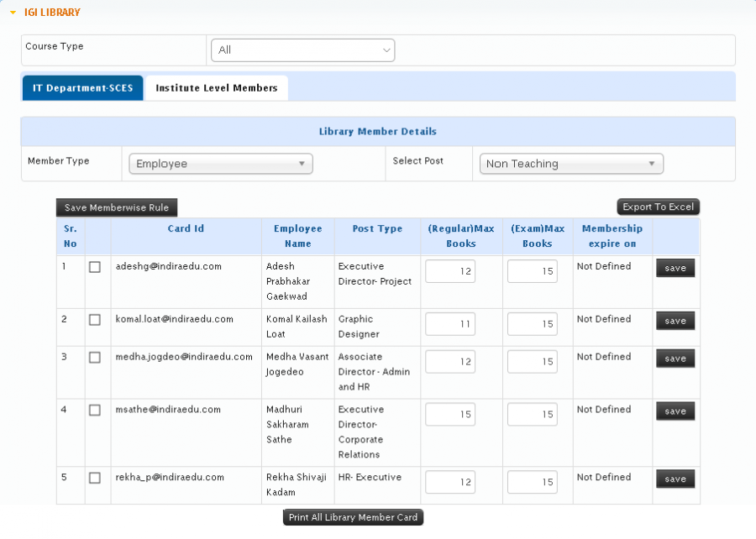
Task: Click post type Executive Director- Project
Action: click(375, 274)
